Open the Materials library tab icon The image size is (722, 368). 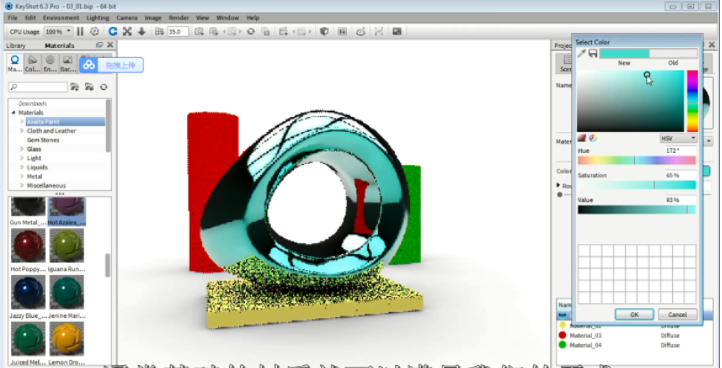coord(15,63)
